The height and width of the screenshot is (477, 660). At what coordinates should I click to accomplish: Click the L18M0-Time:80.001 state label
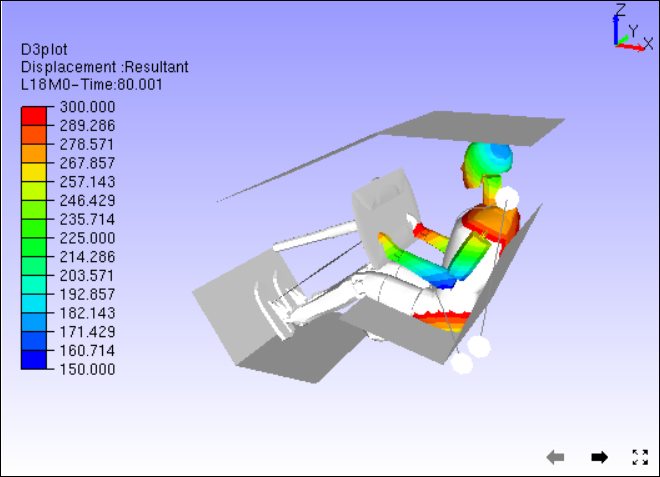91,84
